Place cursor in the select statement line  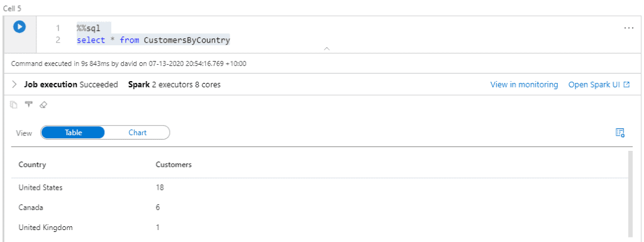point(153,40)
